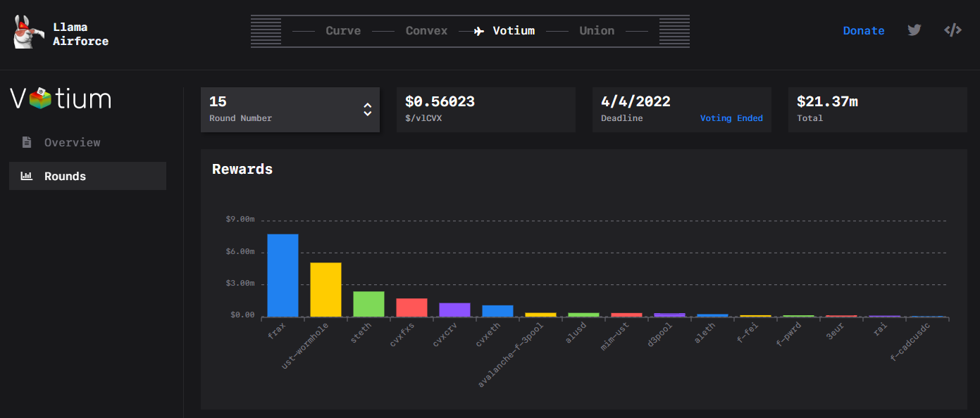Switch to the Curve tab
The height and width of the screenshot is (418, 980).
343,31
